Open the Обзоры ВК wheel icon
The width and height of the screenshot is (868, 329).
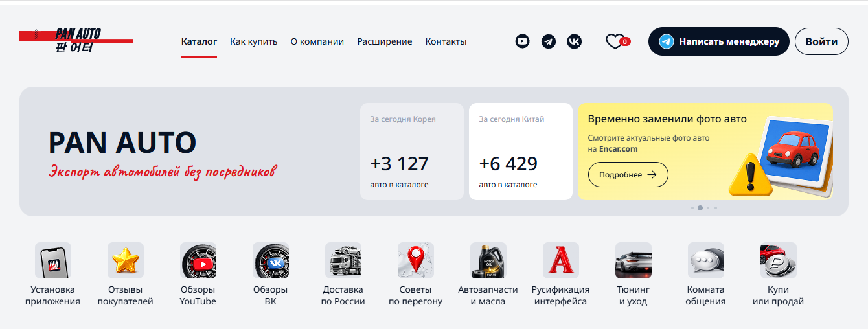(271, 260)
